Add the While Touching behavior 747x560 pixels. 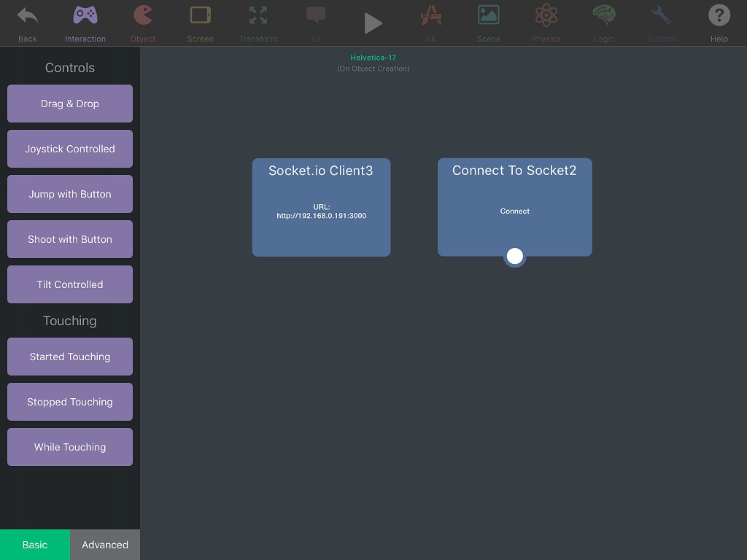[70, 447]
